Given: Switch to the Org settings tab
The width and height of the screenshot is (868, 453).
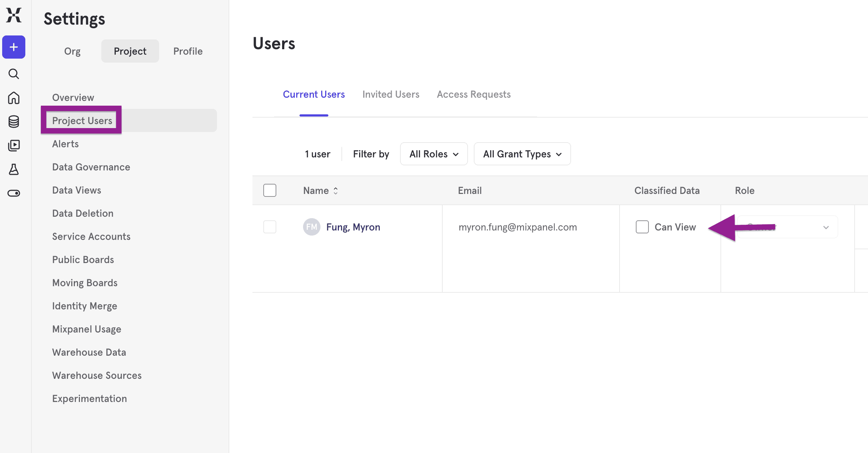Looking at the screenshot, I should (x=72, y=51).
